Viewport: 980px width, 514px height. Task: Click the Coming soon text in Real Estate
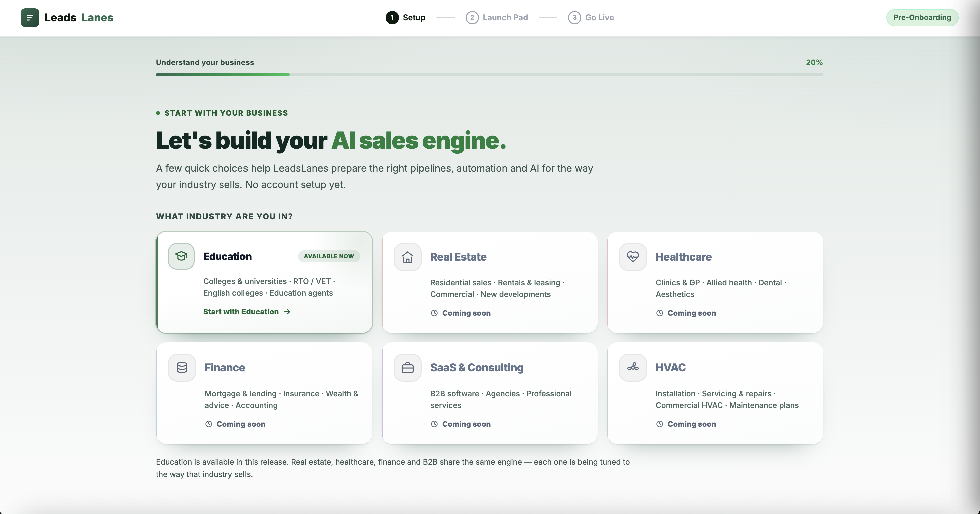click(466, 313)
